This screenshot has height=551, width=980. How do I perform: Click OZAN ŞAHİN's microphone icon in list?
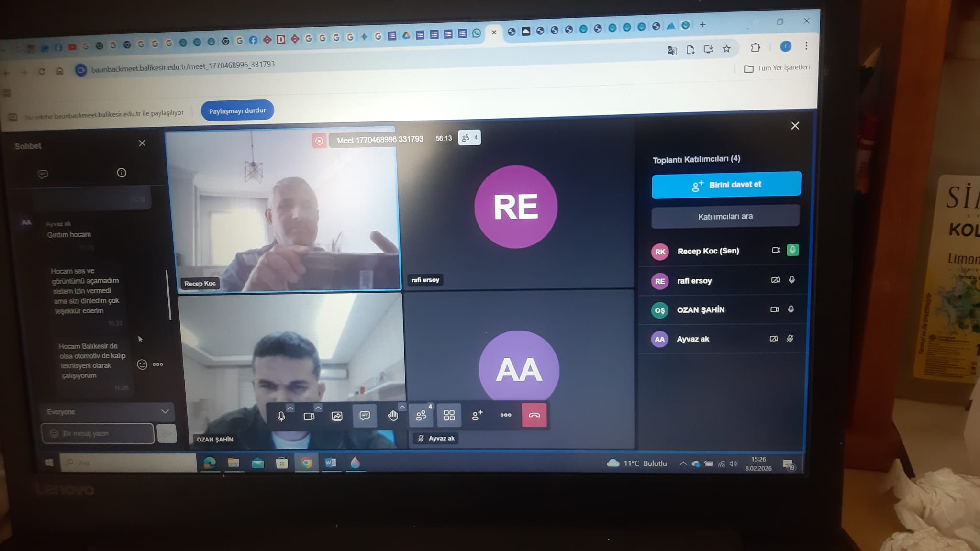pos(791,309)
